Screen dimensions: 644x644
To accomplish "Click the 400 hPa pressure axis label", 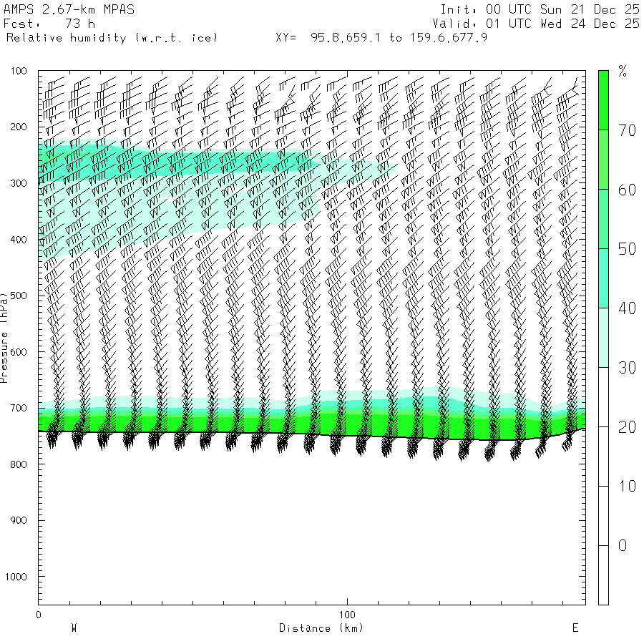I will pos(19,240).
